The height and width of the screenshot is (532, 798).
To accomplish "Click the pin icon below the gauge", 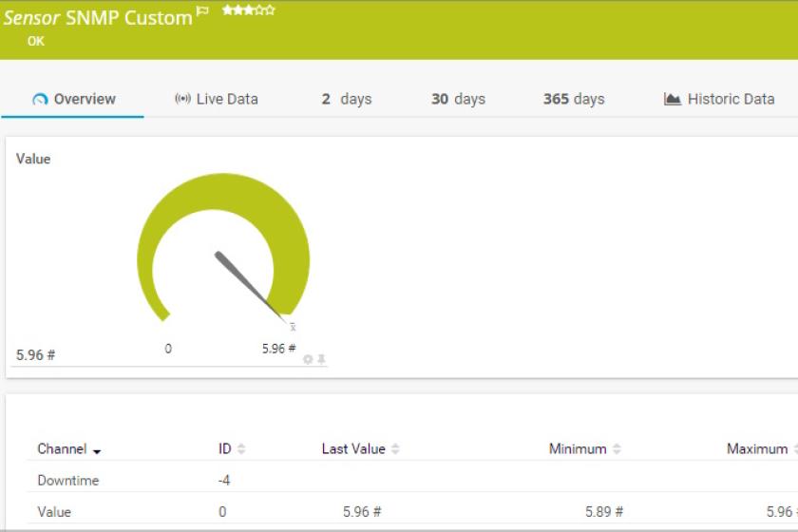I will point(322,359).
